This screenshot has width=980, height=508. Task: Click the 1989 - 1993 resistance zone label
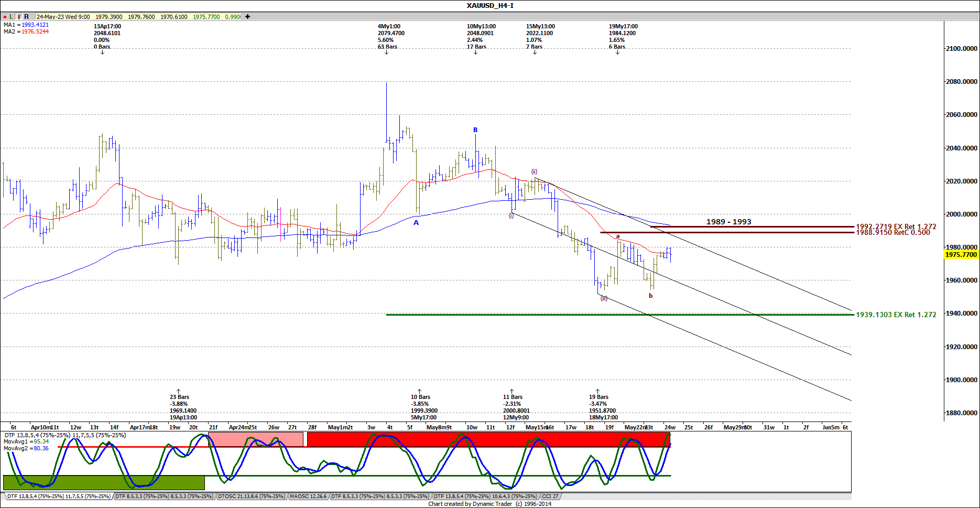[x=728, y=222]
